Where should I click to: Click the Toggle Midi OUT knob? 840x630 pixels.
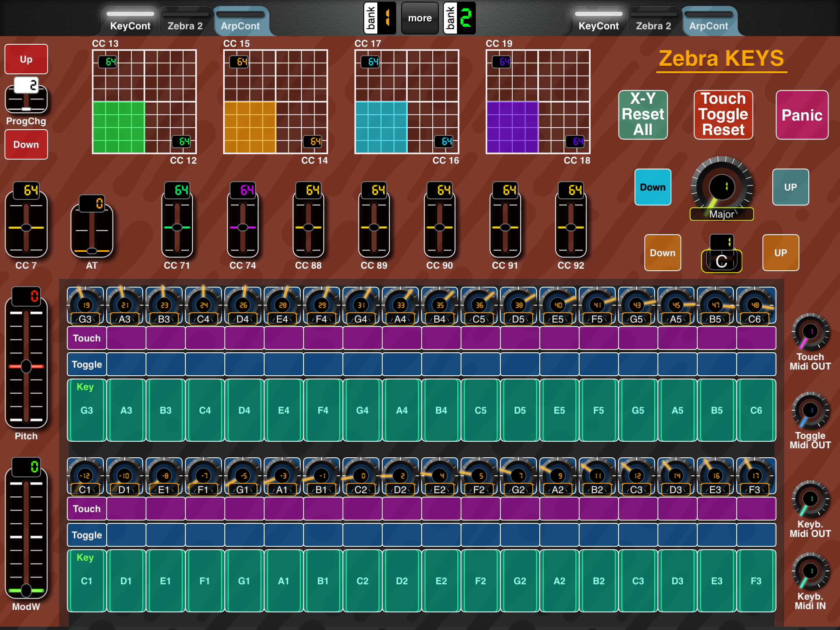(810, 411)
